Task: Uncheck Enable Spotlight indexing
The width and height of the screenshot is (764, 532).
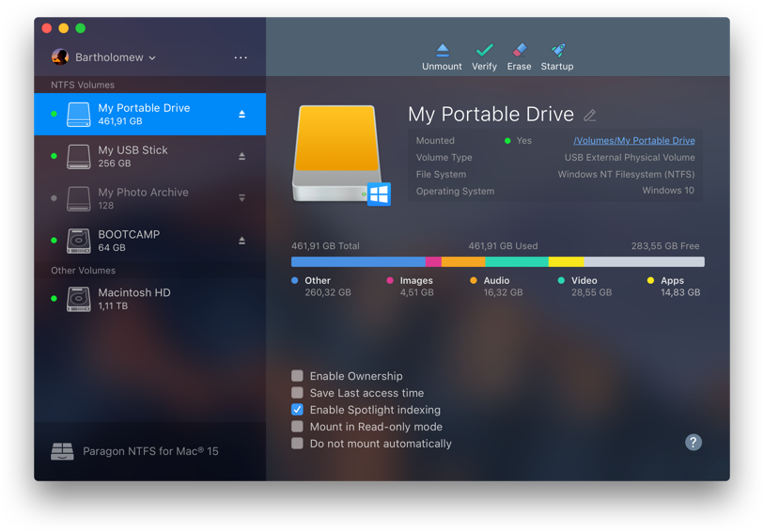Action: (x=297, y=409)
